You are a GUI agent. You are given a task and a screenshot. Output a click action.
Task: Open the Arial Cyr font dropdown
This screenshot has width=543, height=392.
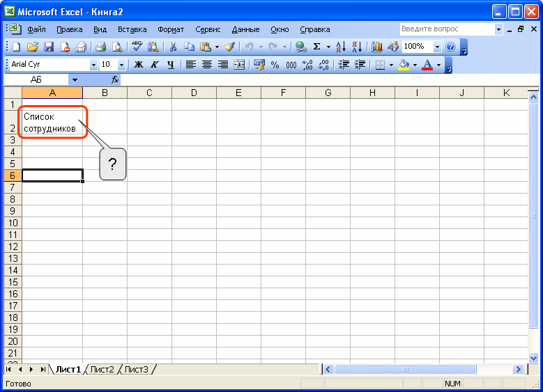click(x=93, y=65)
